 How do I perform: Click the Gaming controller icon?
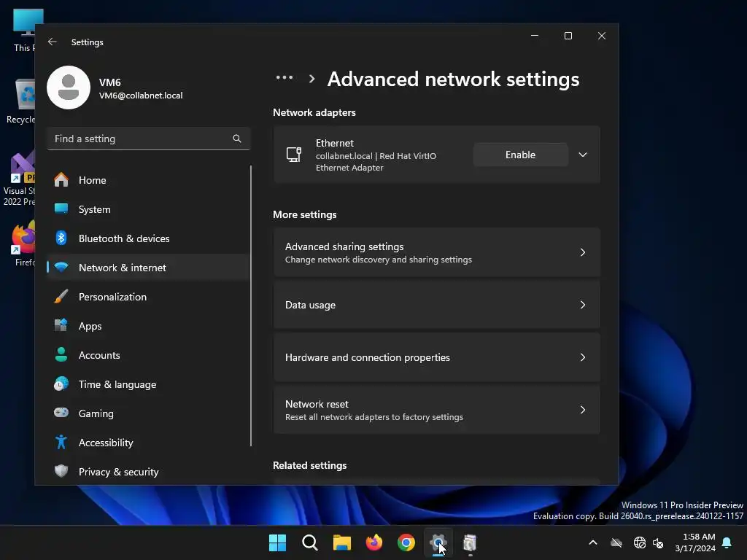click(x=61, y=413)
